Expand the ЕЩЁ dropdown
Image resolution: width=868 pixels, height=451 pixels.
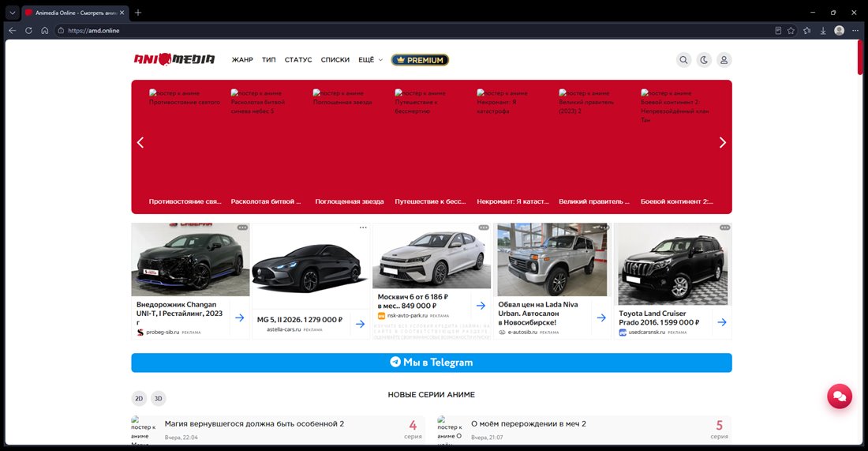[370, 60]
